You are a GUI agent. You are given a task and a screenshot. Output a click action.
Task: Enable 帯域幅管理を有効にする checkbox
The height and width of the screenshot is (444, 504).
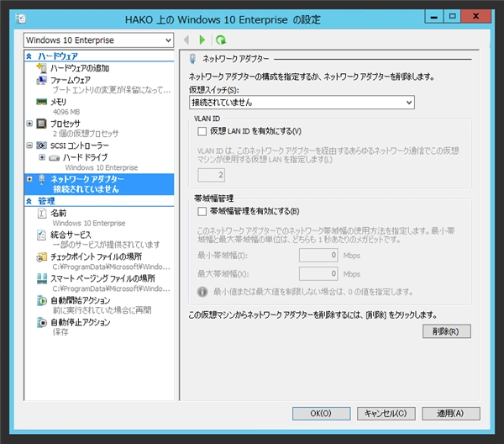tap(202, 211)
